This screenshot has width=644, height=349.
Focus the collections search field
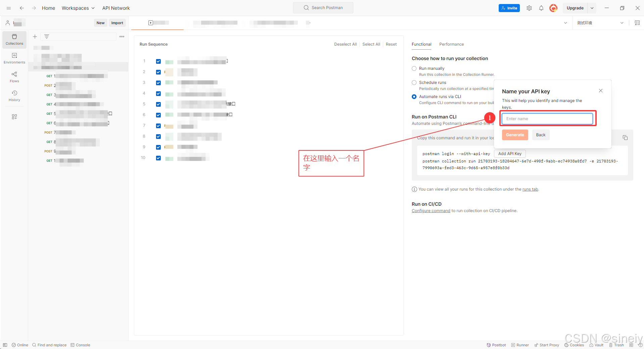coord(79,37)
